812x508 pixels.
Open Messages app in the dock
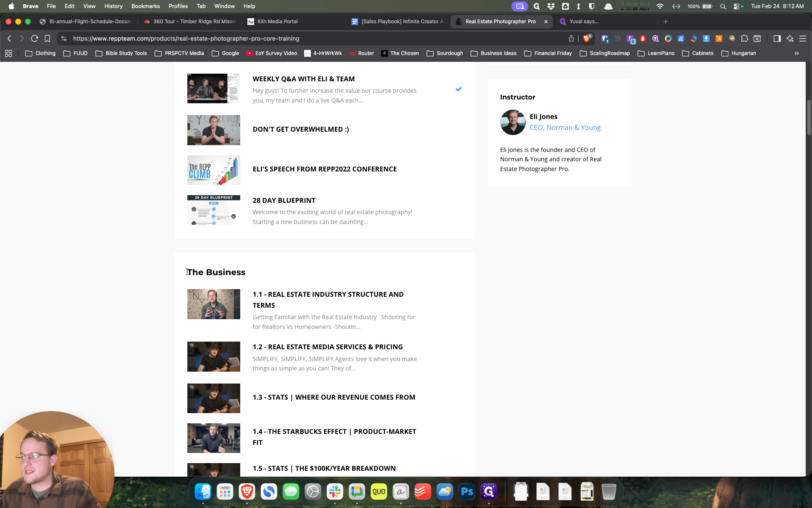coord(291,491)
